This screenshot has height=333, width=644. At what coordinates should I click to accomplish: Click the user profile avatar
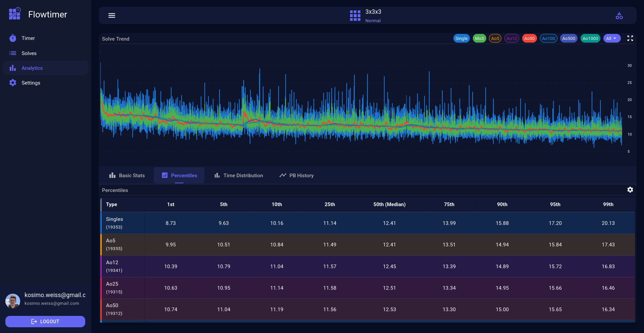(13, 301)
